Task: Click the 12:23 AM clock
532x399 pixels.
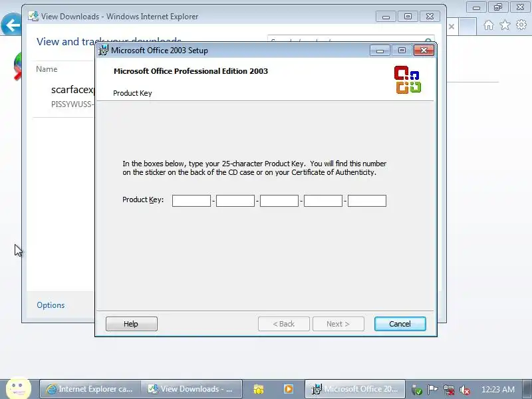Action: tap(497, 389)
